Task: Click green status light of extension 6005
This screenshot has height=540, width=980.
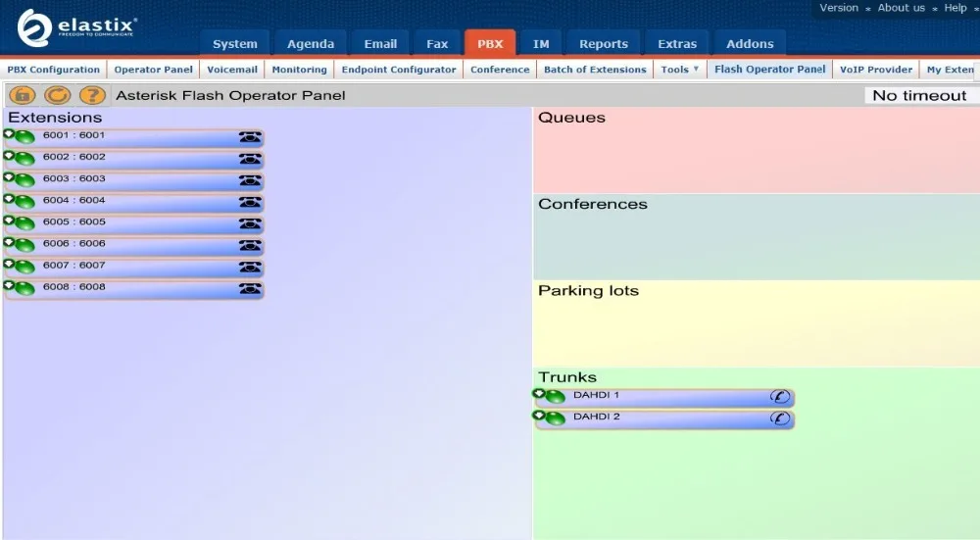Action: [x=25, y=223]
